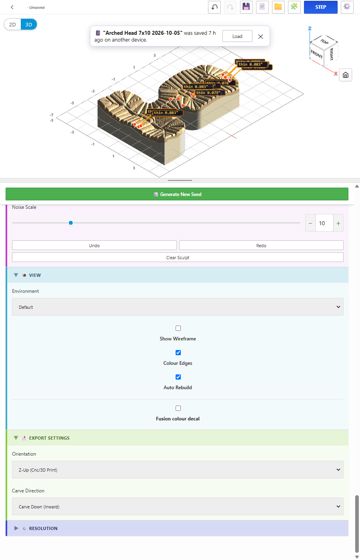The image size is (360, 560).
Task: Click the Noise Scale value field
Action: point(324,223)
